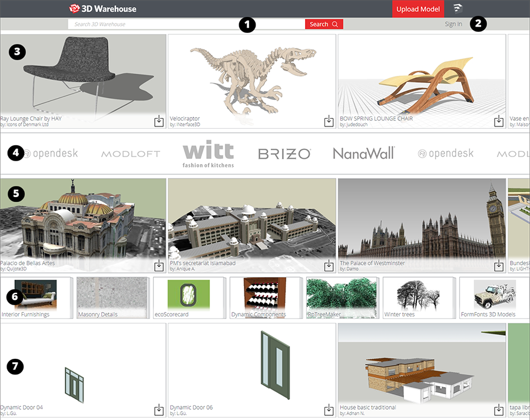Download the Velociraptor model
The width and height of the screenshot is (530, 420).
coord(329,121)
